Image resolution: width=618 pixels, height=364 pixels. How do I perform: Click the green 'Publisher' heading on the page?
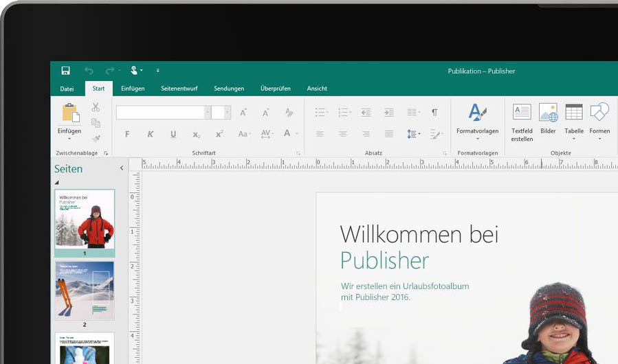pyautogui.click(x=384, y=261)
